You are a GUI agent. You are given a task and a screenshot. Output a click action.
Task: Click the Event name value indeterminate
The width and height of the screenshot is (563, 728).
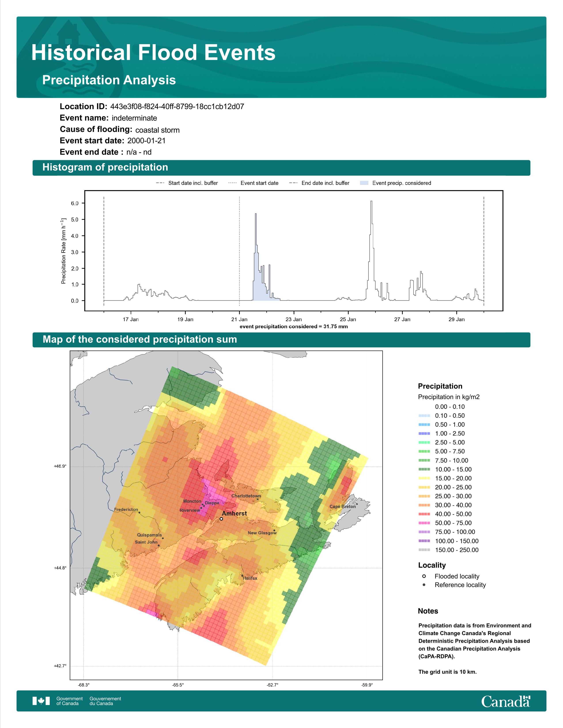click(x=134, y=118)
